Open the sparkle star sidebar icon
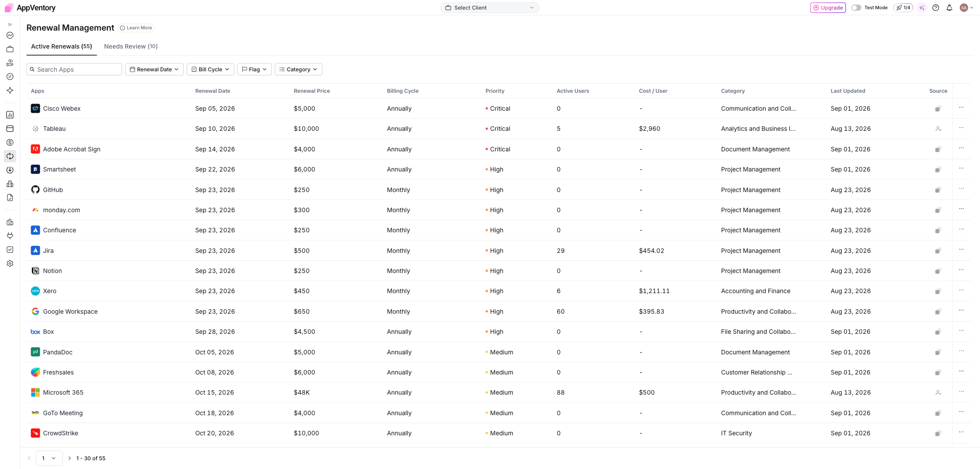 tap(10, 90)
